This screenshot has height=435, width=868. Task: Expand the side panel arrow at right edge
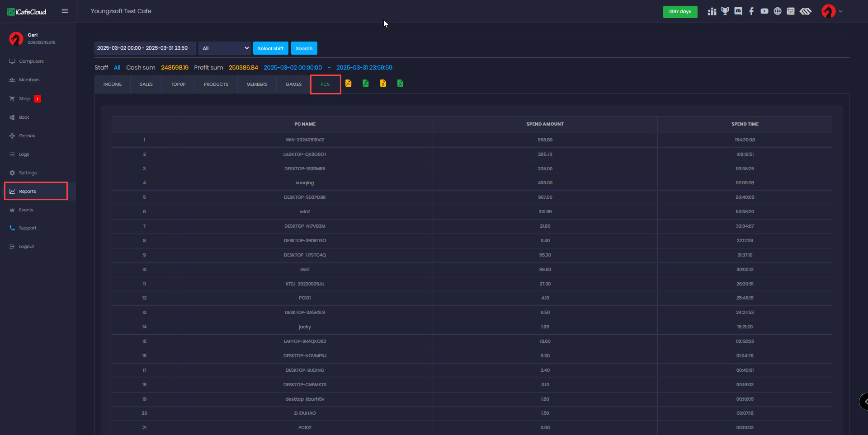(865, 401)
